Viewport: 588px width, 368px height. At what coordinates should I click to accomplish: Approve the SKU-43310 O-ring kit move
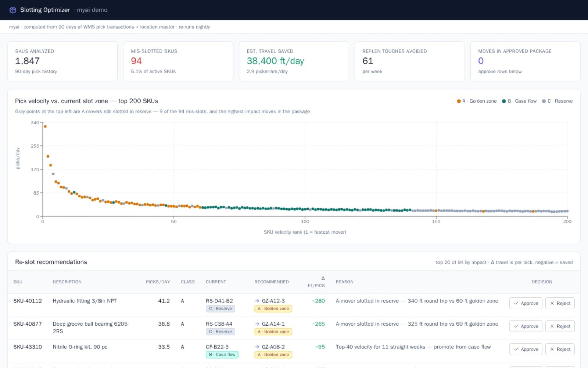tap(526, 349)
